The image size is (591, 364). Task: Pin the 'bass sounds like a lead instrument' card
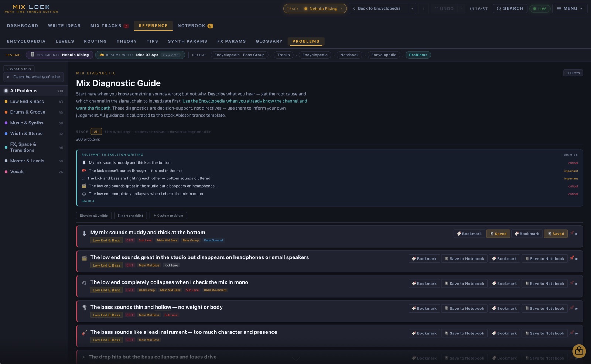[571, 333]
